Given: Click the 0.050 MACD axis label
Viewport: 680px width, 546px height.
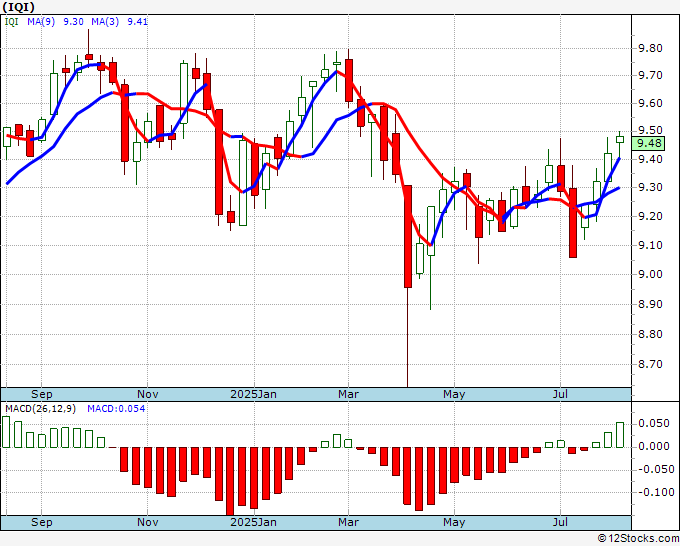Looking at the screenshot, I should 654,423.
